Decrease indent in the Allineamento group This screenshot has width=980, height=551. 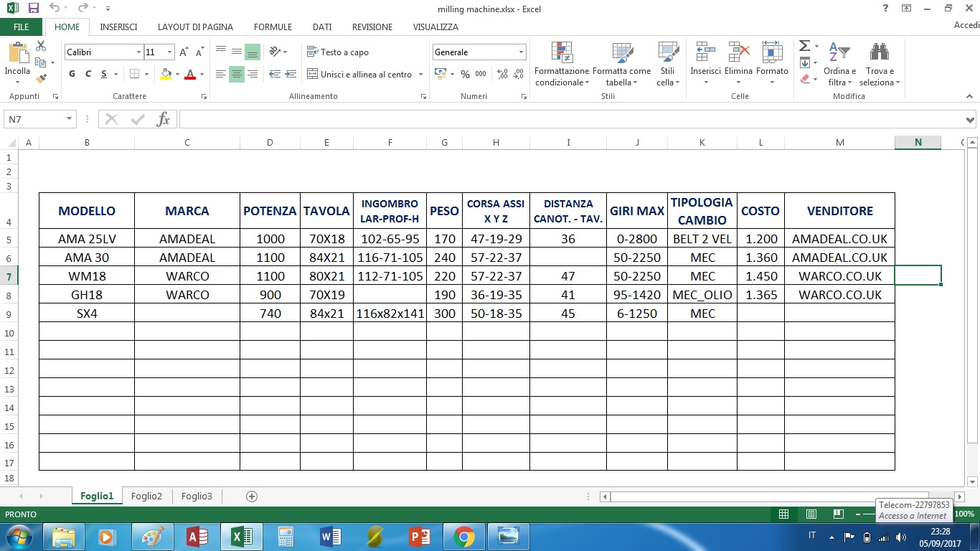[x=275, y=74]
